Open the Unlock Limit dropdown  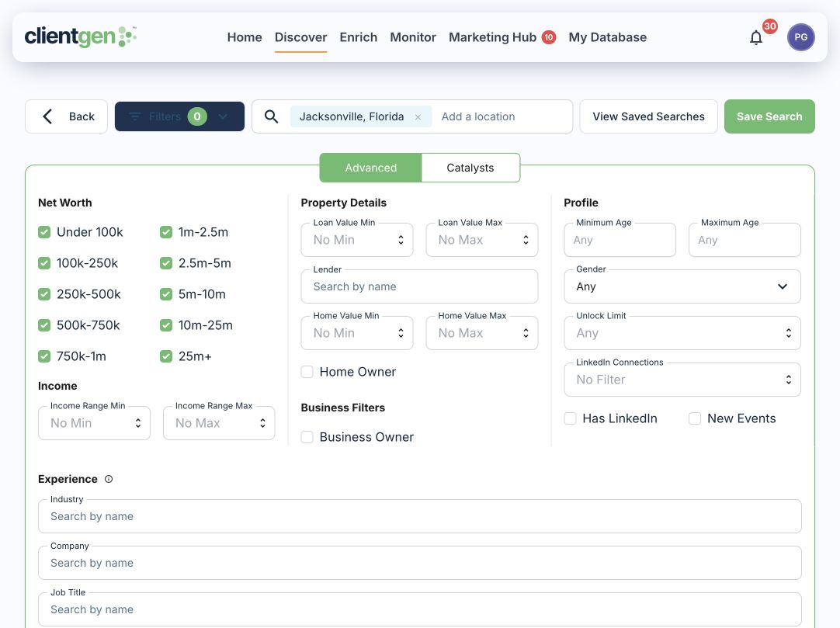point(682,333)
